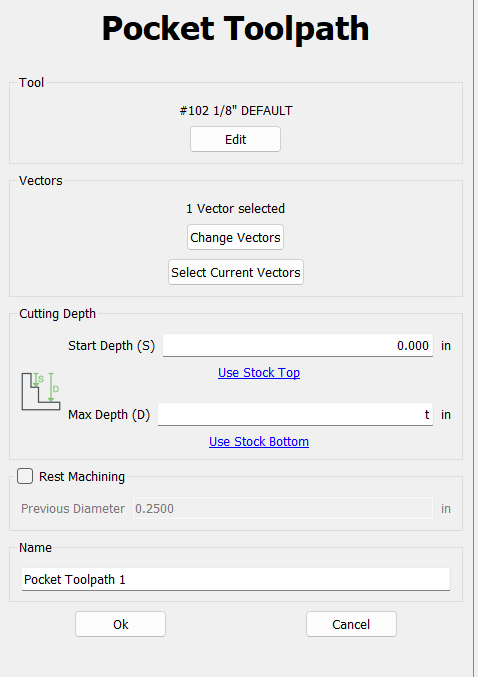The height and width of the screenshot is (677, 478).
Task: Confirm the toolpath with Ok
Action: pos(120,624)
